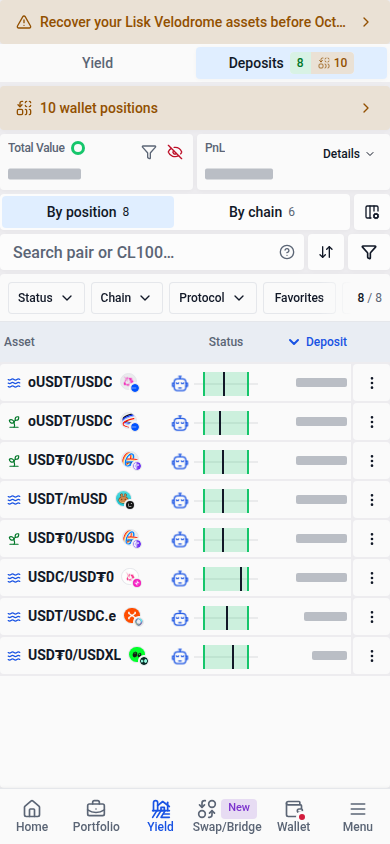Open the Menu hamburger in bottom navigation
390x844 pixels.
tap(358, 816)
